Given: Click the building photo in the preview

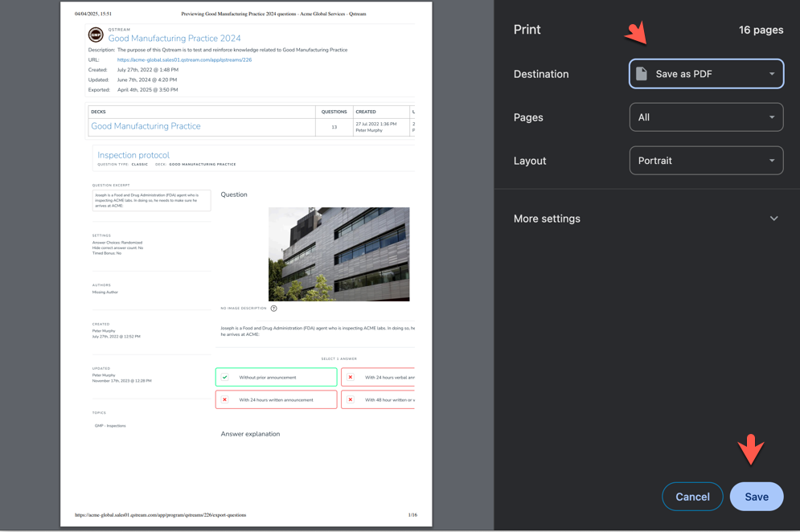Looking at the screenshot, I should [x=338, y=254].
